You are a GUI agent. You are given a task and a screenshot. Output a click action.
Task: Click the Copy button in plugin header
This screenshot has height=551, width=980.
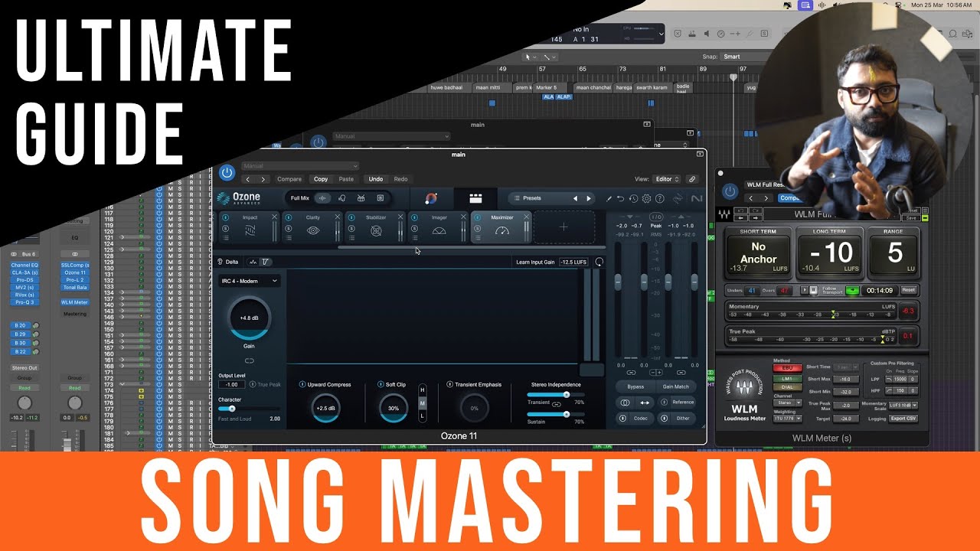[x=321, y=179]
